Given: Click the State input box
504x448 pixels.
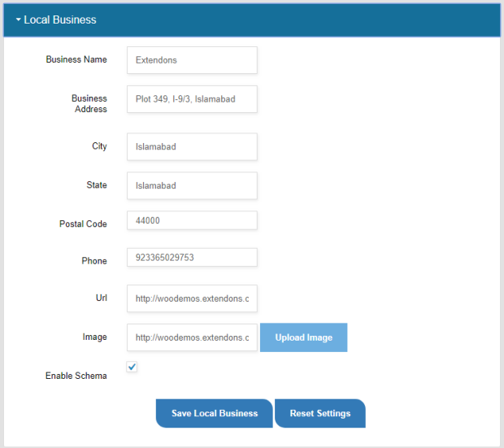Looking at the screenshot, I should click(x=192, y=185).
